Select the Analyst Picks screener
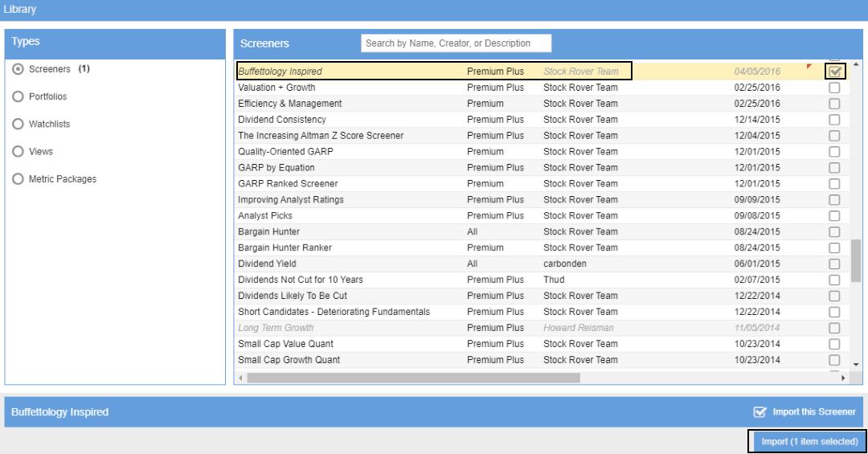868x454 pixels. pyautogui.click(x=265, y=216)
